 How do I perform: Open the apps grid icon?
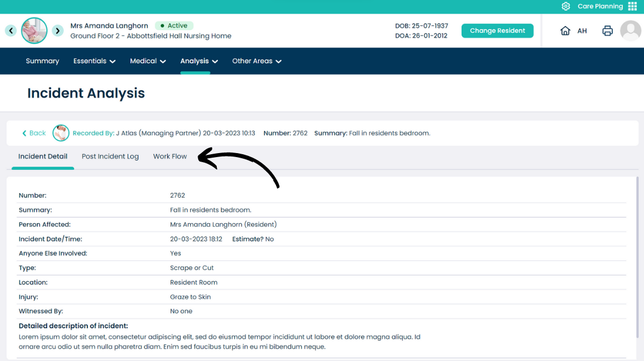click(x=633, y=6)
